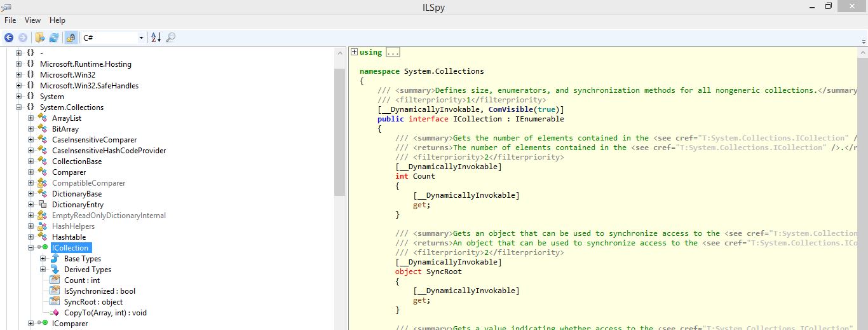Image resolution: width=868 pixels, height=330 pixels.
Task: Click the CompatibleComparer internal class icon
Action: pos(43,182)
